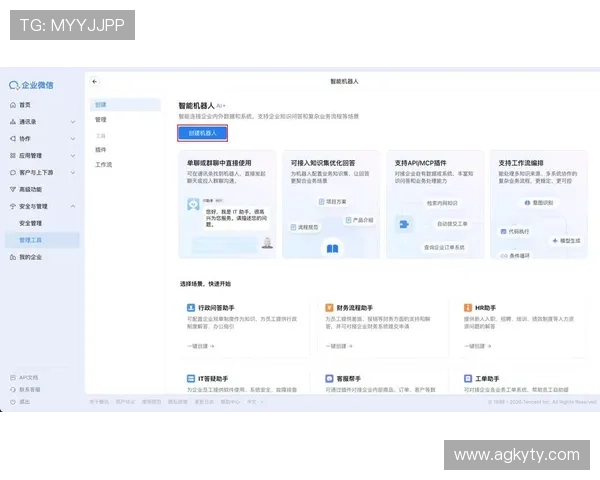Screen dimensions: 600x480
Task: Click the API文档 document icon
Action: (x=13, y=377)
